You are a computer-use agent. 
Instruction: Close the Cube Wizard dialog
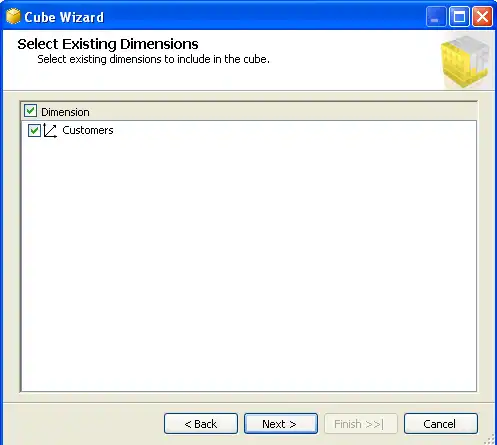482,16
